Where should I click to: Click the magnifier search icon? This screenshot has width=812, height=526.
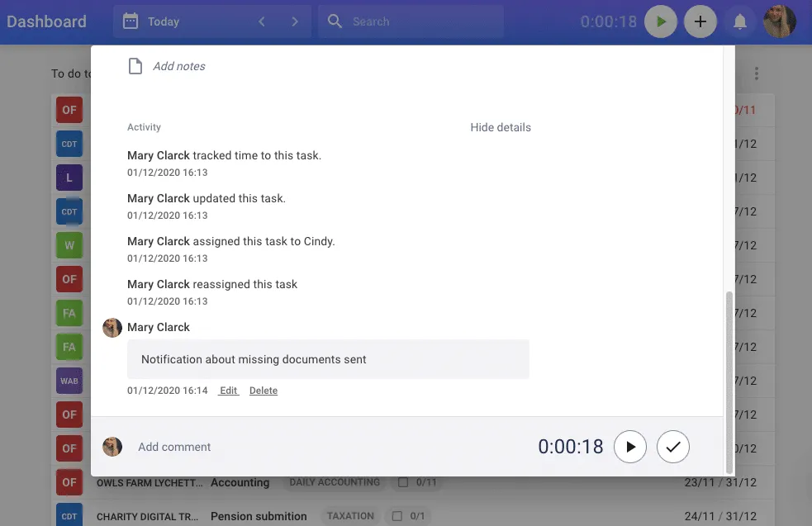click(335, 21)
